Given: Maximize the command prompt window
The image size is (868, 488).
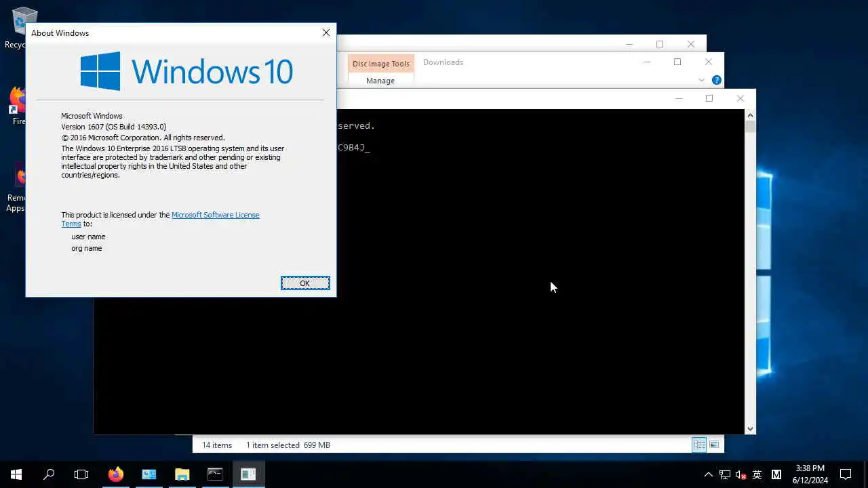Looking at the screenshot, I should click(709, 98).
